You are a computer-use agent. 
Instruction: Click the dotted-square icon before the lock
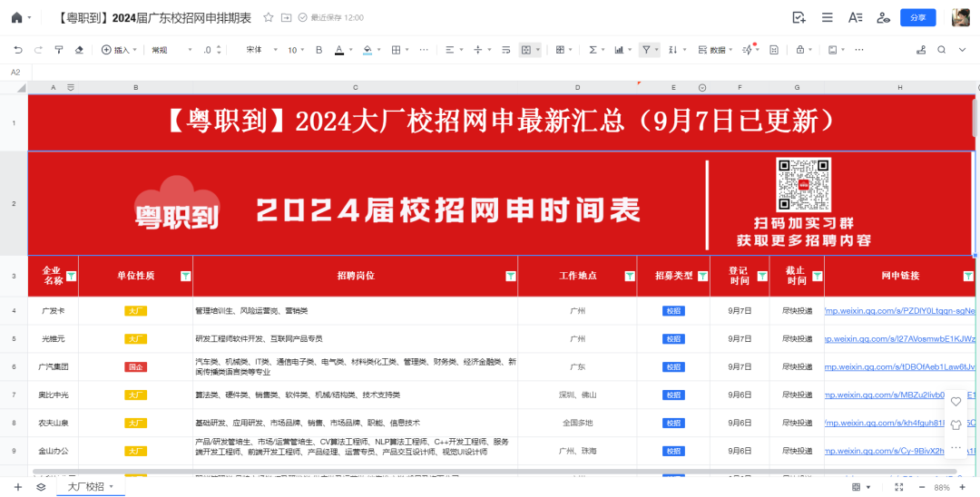tap(774, 50)
